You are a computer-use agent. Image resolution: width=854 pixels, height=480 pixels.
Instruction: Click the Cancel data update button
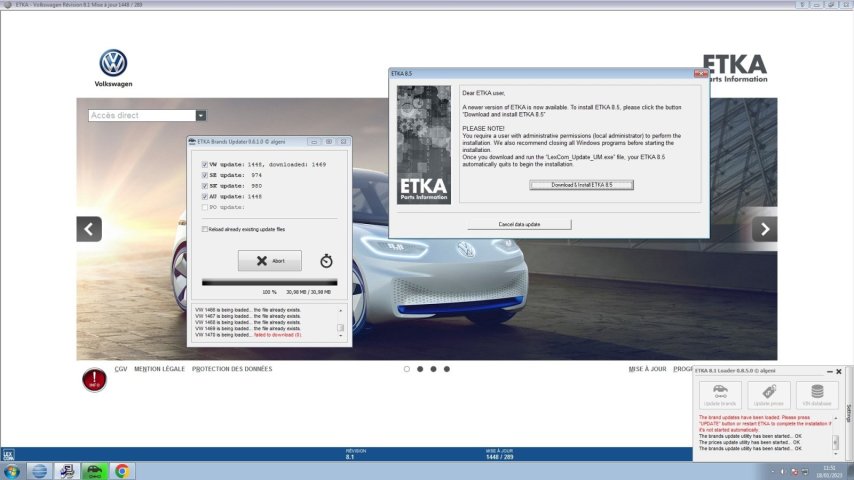point(519,224)
